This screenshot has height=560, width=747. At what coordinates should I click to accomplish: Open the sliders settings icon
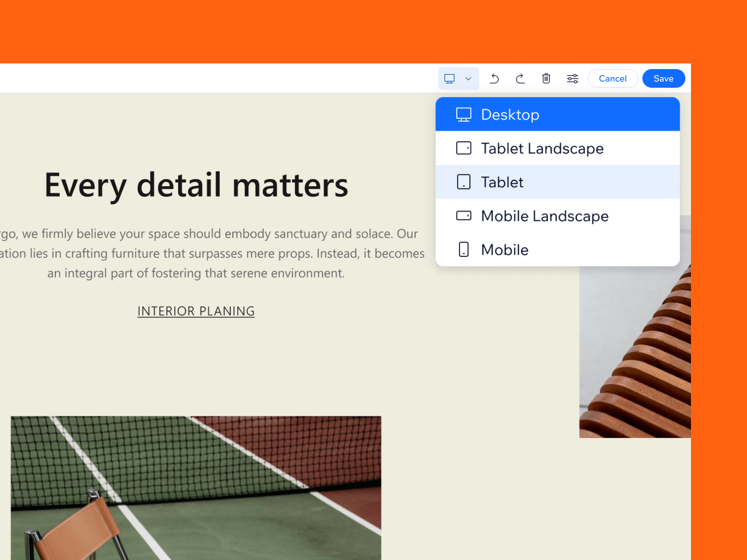click(x=573, y=78)
